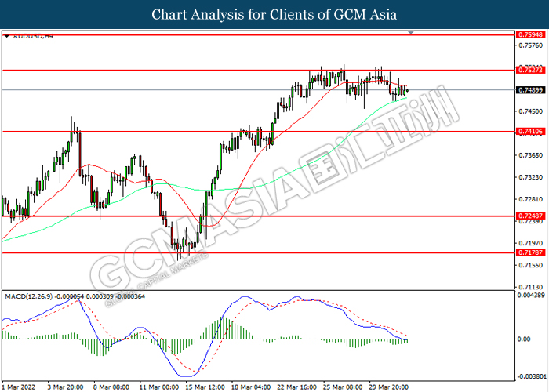Click the 11 Mar 00:00 time axis label

click(159, 387)
